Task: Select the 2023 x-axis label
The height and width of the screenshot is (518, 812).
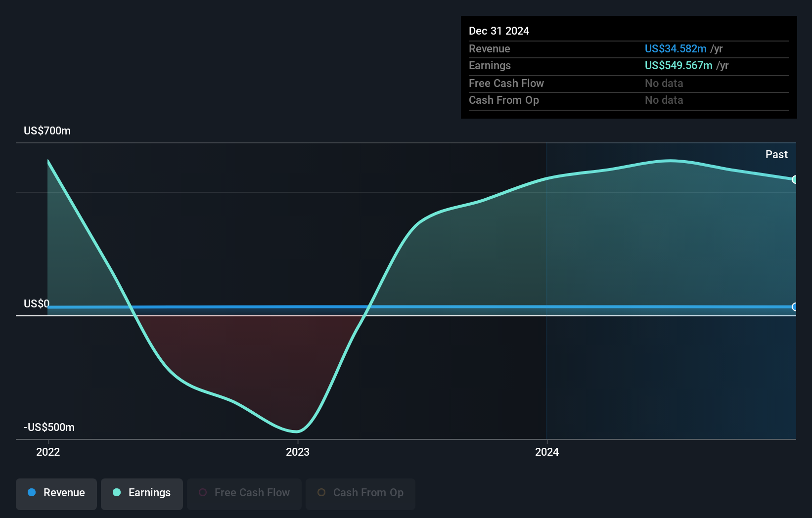Action: (298, 452)
